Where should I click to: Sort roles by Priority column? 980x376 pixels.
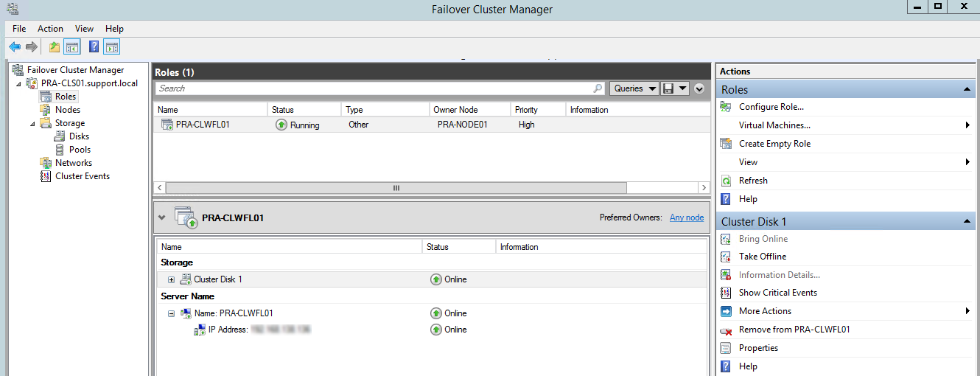[x=538, y=110]
